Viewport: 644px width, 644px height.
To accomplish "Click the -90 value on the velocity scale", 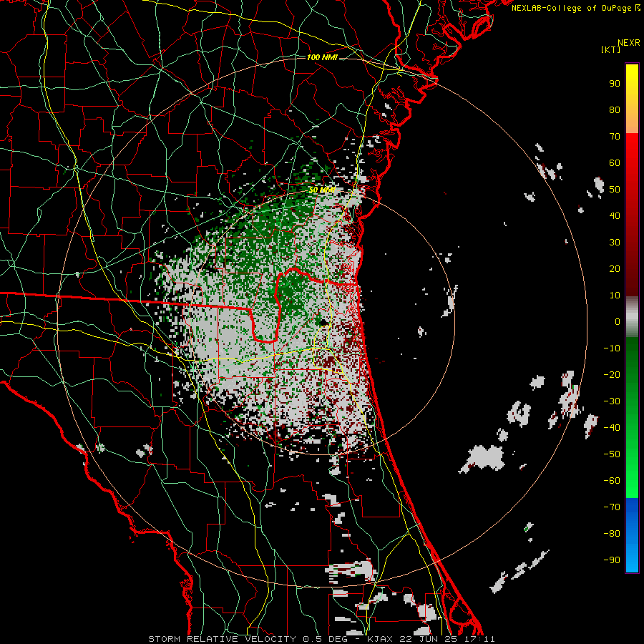I will point(612,560).
